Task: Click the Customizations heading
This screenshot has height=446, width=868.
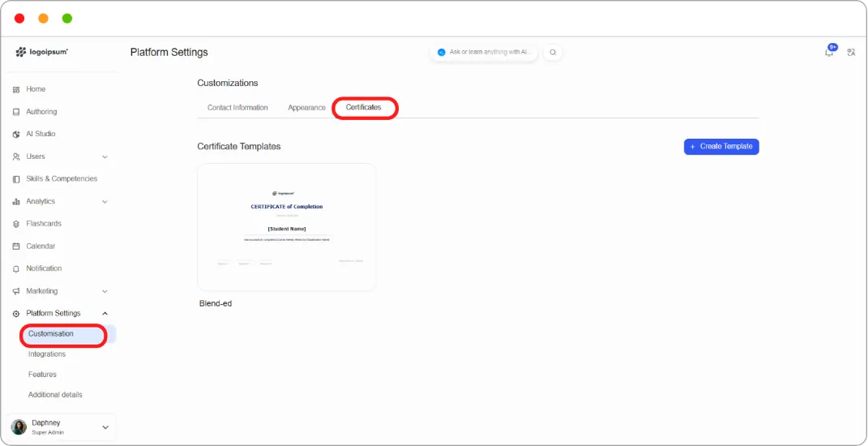Action: [x=228, y=83]
